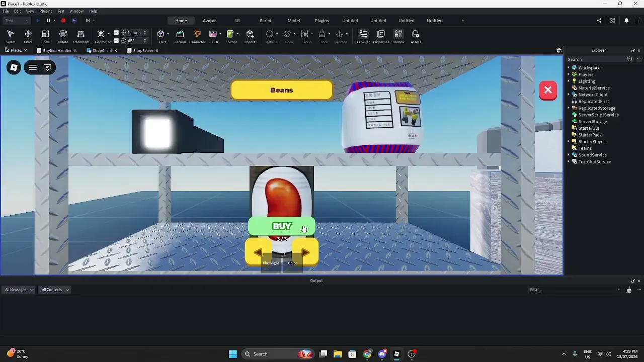Toggle the 45° rotate snapping checkbox
The image size is (644, 362).
click(117, 41)
